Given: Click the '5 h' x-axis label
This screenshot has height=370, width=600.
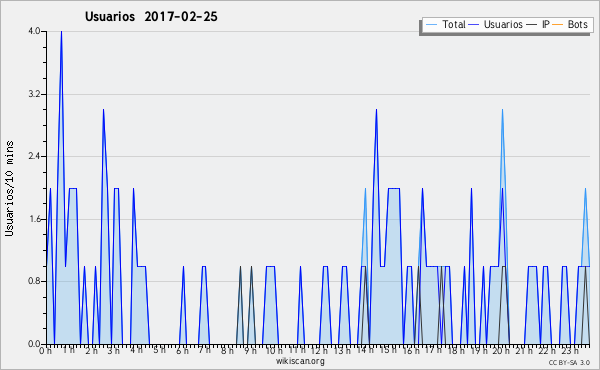Looking at the screenshot, I should pos(160,350).
